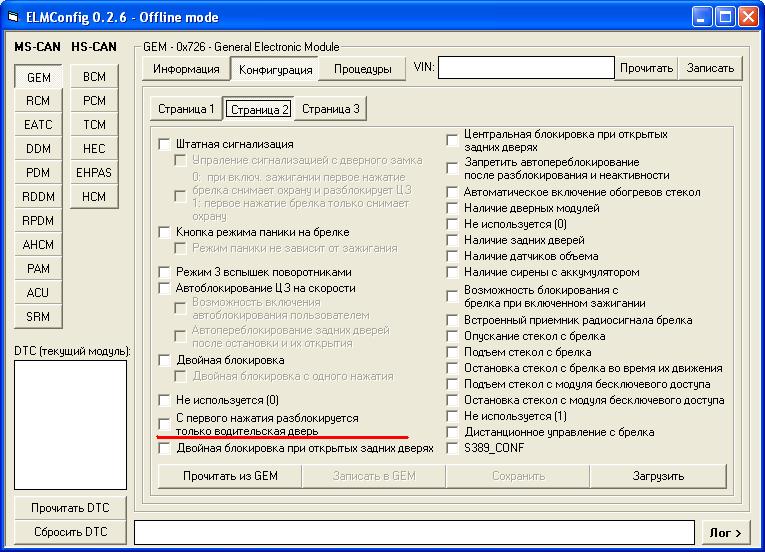Go to Страница 3 configuration page

[x=330, y=109]
